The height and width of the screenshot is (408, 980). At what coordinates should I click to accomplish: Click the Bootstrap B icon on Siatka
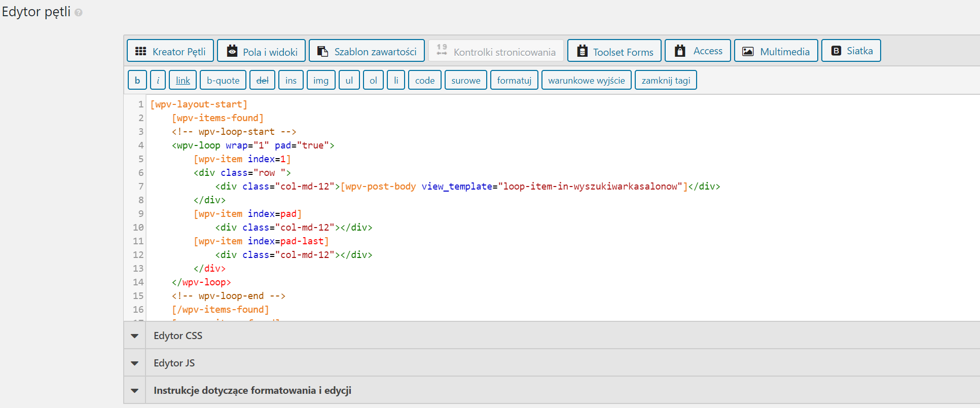837,51
